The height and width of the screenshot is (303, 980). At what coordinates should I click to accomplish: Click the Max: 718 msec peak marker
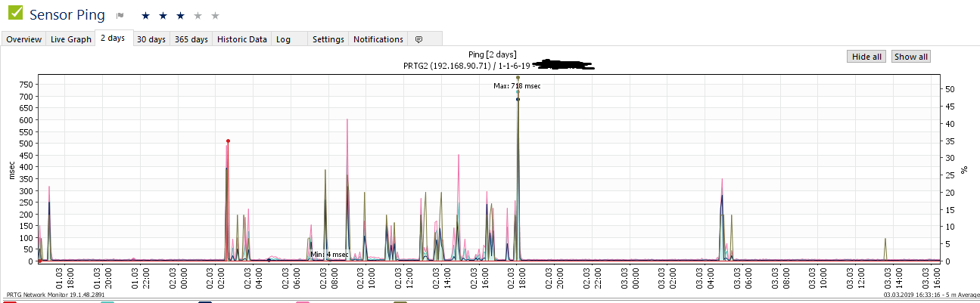point(518,78)
